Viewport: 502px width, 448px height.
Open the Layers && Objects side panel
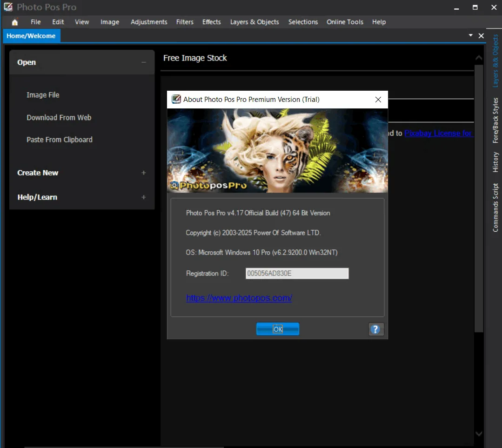pos(495,61)
